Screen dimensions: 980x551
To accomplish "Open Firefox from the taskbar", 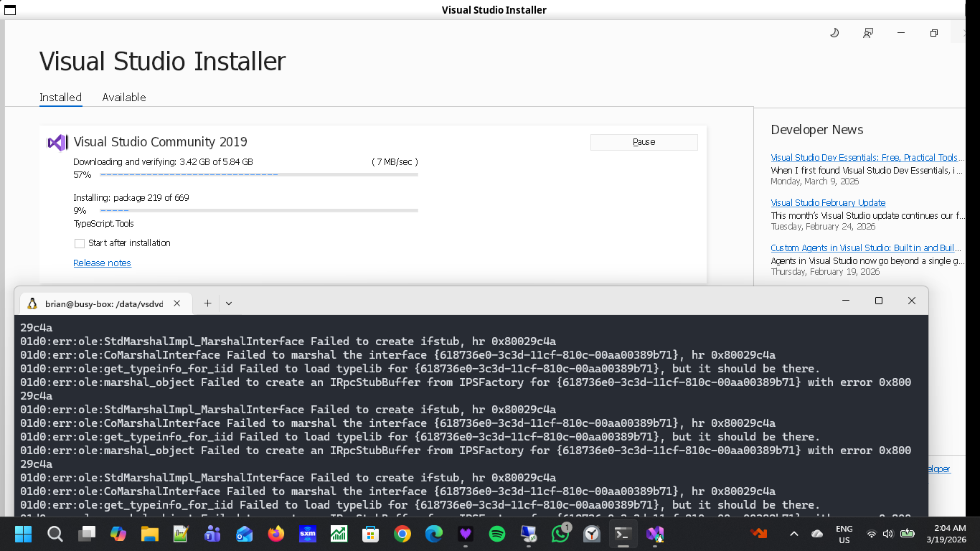I will 275,534.
